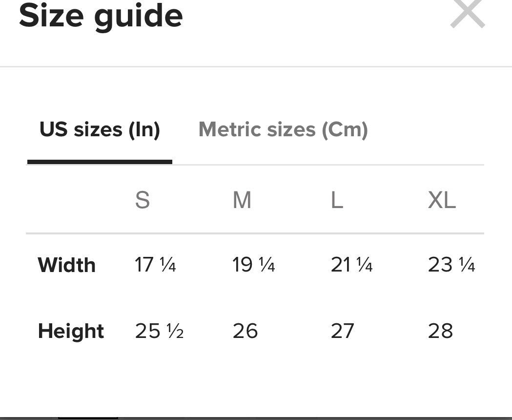
Task: Click the S column header
Action: [x=143, y=200]
